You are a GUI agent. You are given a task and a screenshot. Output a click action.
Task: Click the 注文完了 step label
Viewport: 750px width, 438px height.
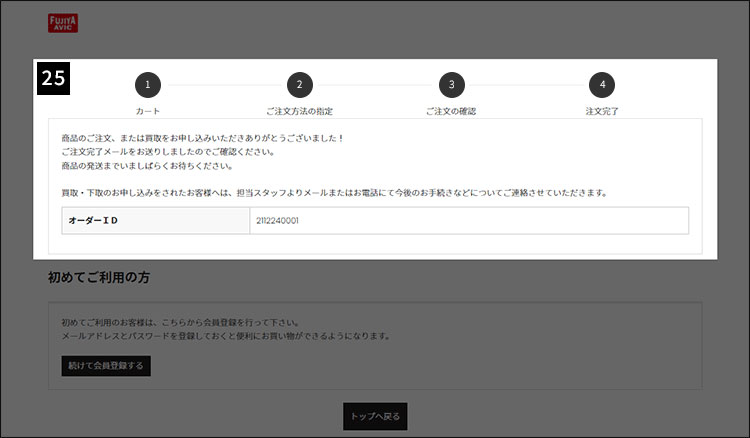click(601, 111)
